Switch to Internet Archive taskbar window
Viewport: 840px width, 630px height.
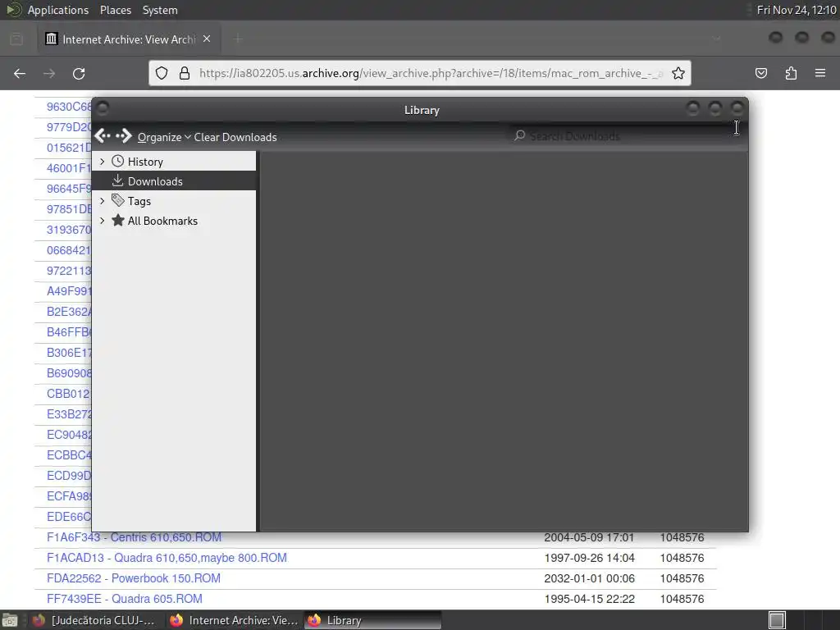234,620
